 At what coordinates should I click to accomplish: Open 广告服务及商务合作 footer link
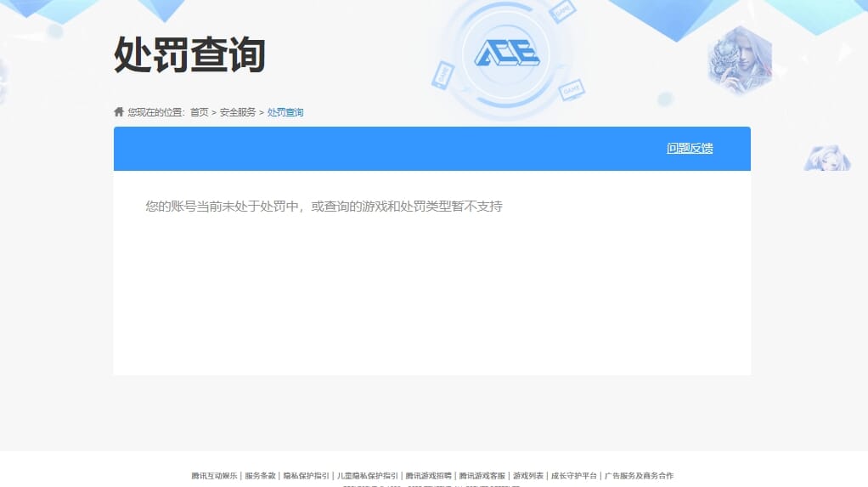coord(639,475)
